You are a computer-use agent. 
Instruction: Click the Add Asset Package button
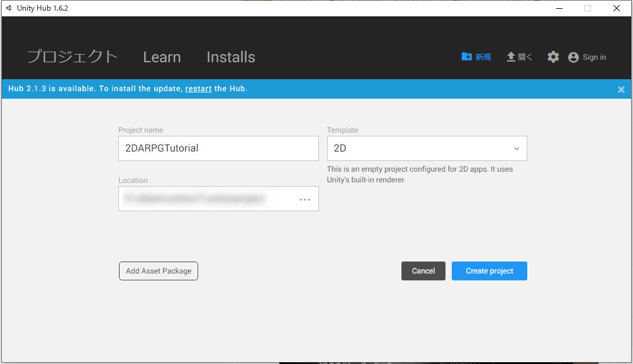159,271
